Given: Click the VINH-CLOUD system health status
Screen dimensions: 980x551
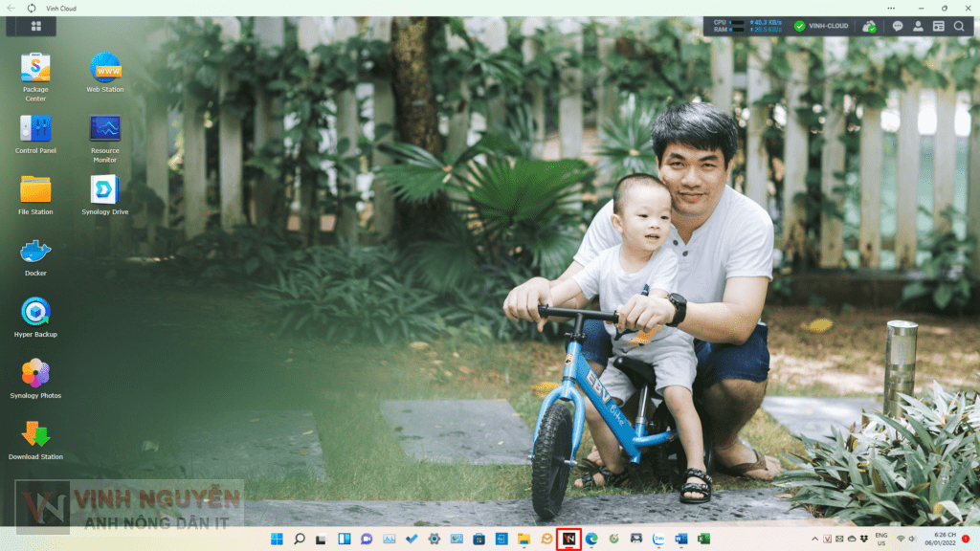Looking at the screenshot, I should (822, 27).
